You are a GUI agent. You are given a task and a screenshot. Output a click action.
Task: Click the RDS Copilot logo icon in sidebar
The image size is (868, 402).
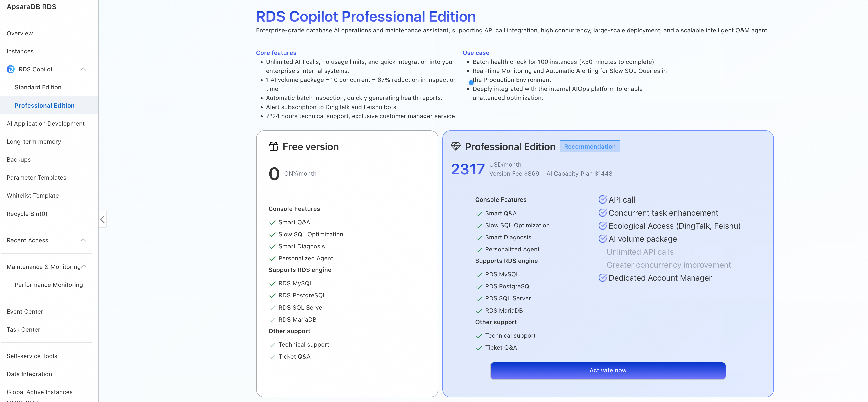[x=11, y=69]
